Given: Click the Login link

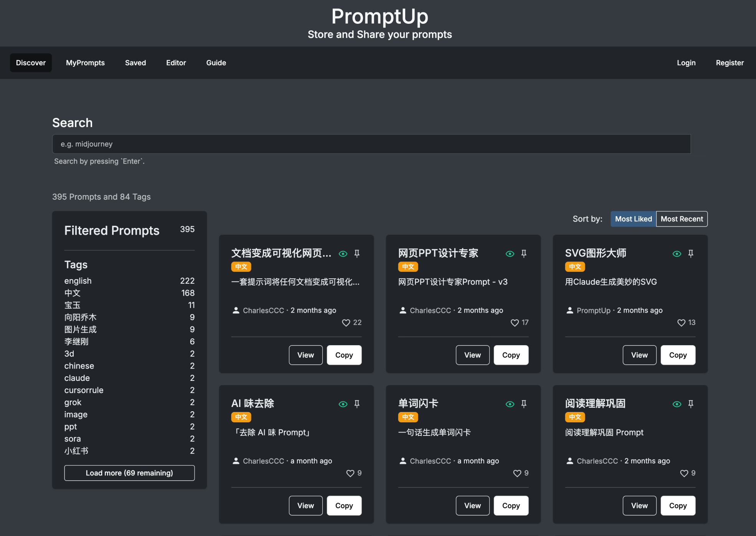Looking at the screenshot, I should [686, 63].
